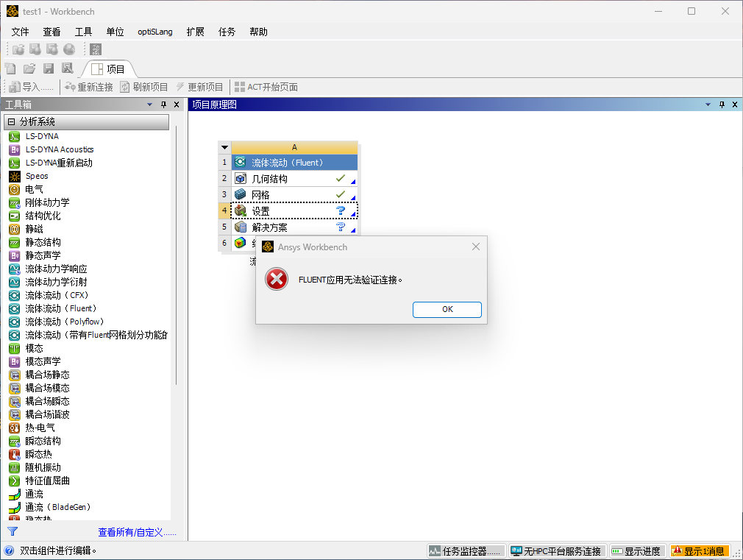Open the 文件 menu
Screen dimensions: 743x560
pyautogui.click(x=20, y=32)
